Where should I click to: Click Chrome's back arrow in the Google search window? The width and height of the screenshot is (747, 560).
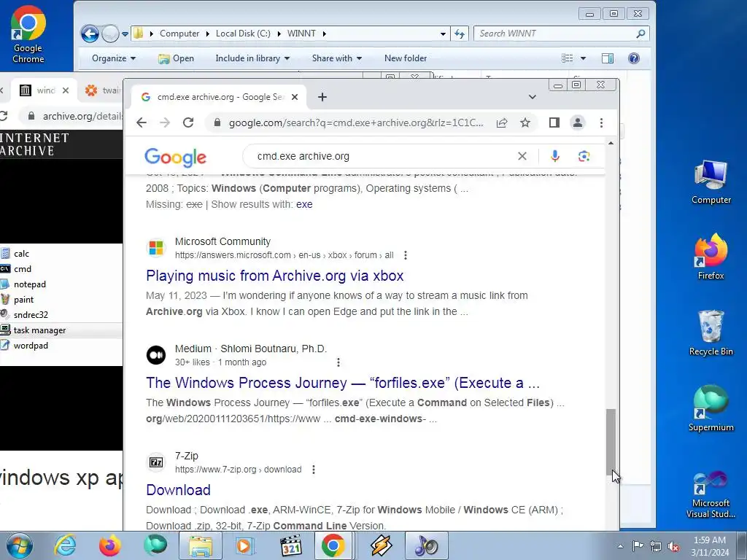click(142, 122)
